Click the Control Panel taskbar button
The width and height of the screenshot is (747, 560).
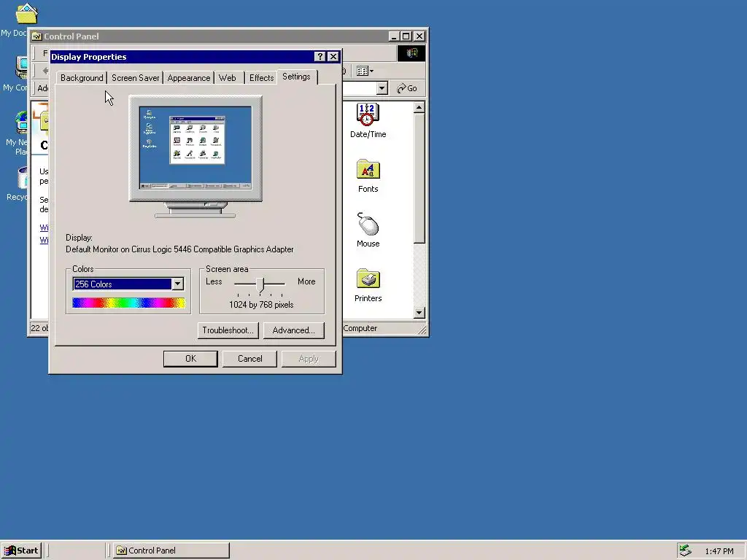[x=171, y=551]
